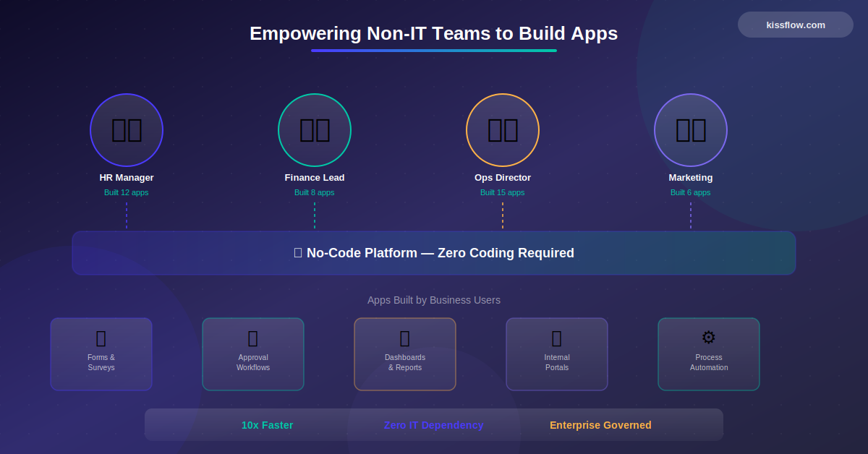868x454 pixels.
Task: Click the Forms & Surveys icon
Action: (101, 338)
